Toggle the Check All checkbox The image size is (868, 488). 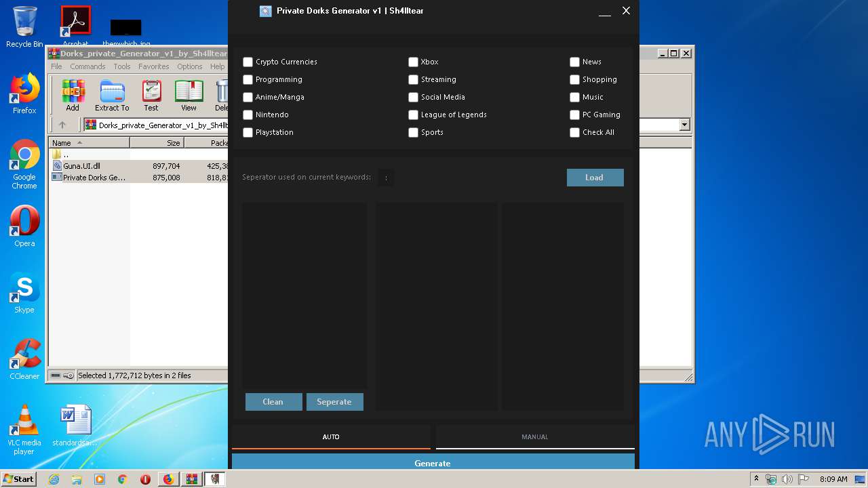tap(575, 132)
